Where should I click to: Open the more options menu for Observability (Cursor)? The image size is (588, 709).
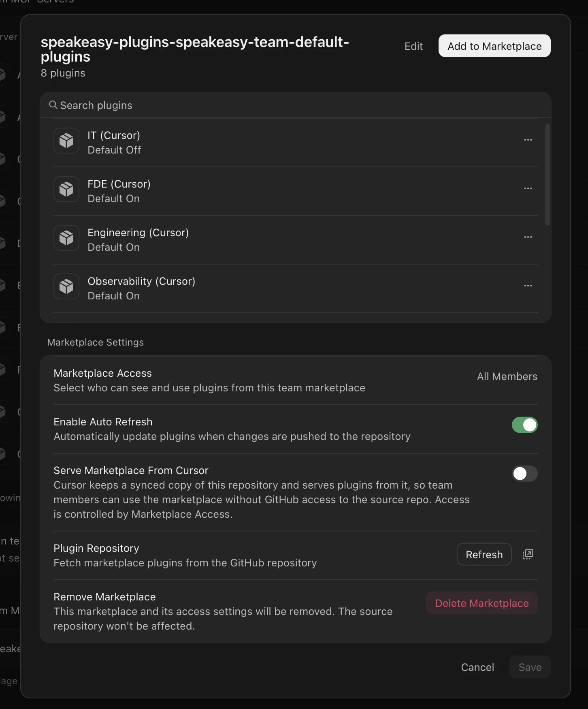[x=528, y=286]
